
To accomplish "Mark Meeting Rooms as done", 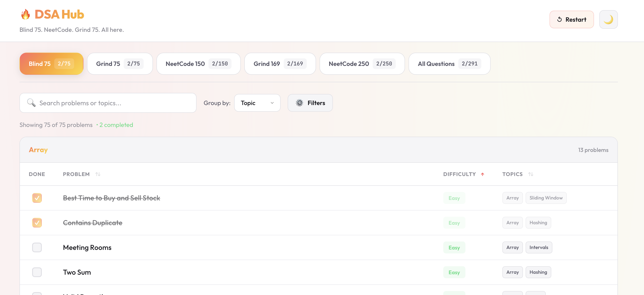I will [x=37, y=247].
